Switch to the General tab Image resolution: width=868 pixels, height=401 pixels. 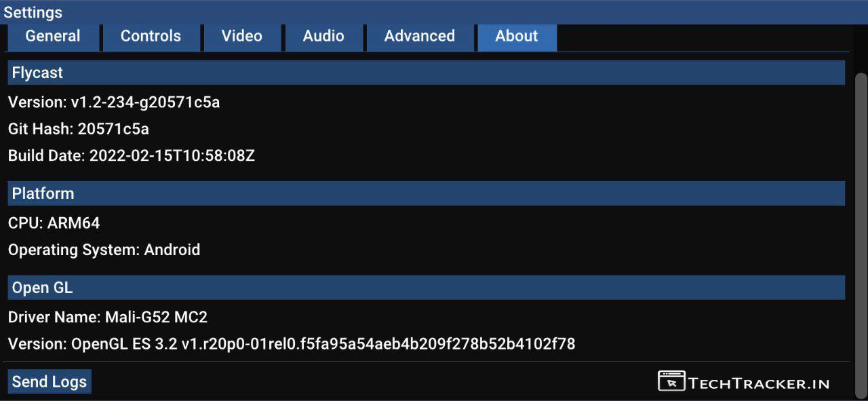53,37
